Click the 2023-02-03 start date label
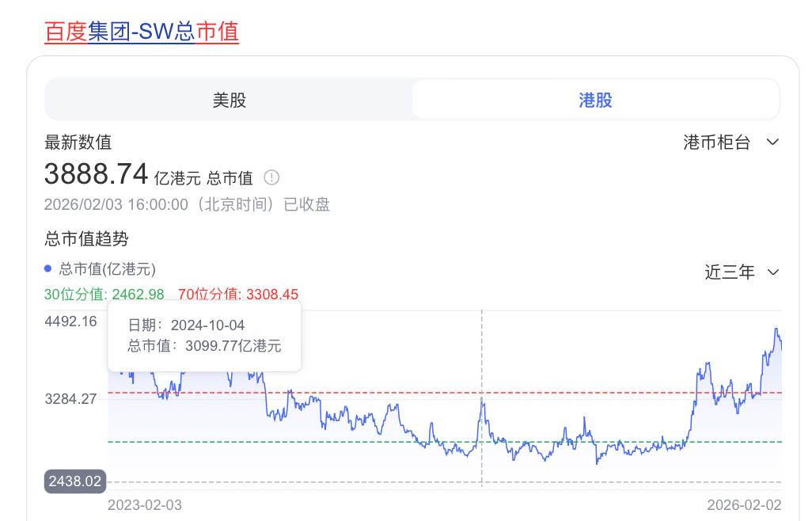The image size is (812, 521). tap(145, 505)
